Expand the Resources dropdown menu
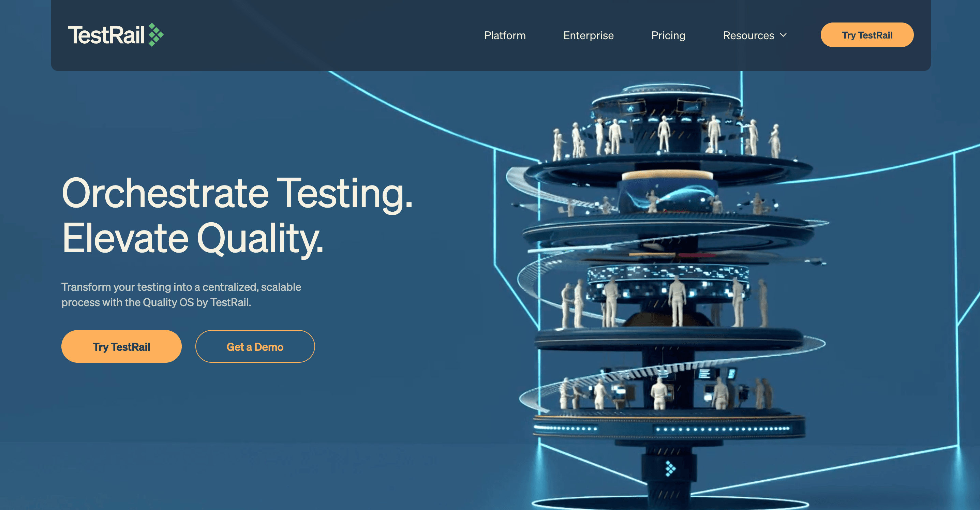Viewport: 980px width, 510px height. [755, 35]
